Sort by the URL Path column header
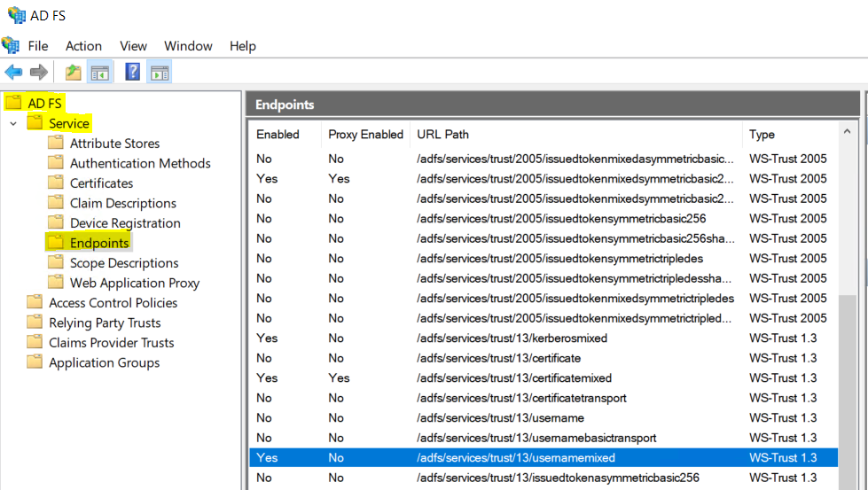The width and height of the screenshot is (868, 490). [575, 135]
